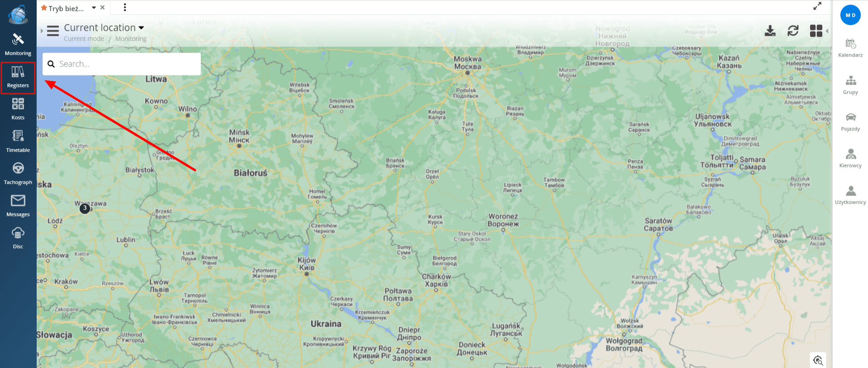This screenshot has height=368, width=868.
Task: Open the Grupy panel
Action: coord(850,85)
